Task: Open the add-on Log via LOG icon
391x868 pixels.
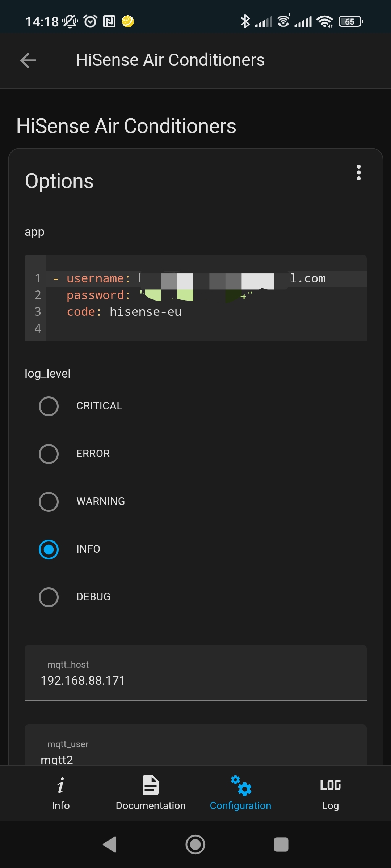Action: tap(330, 786)
